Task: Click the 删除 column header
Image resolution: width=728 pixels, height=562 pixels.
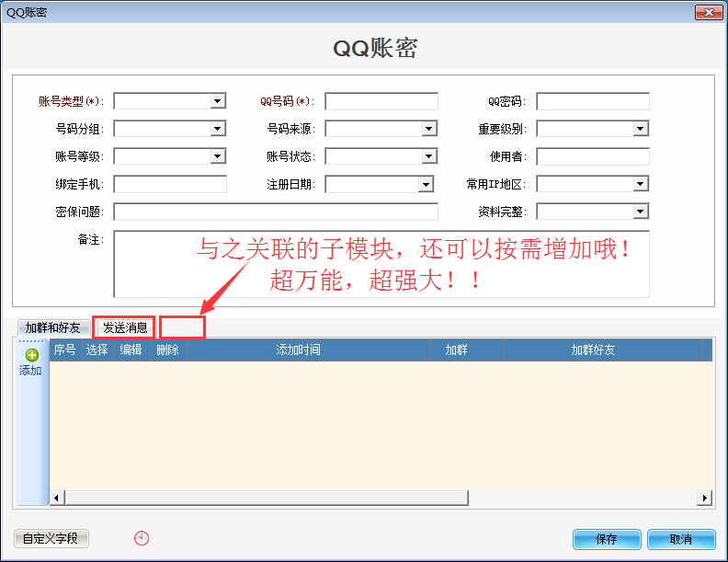Action: pyautogui.click(x=168, y=350)
